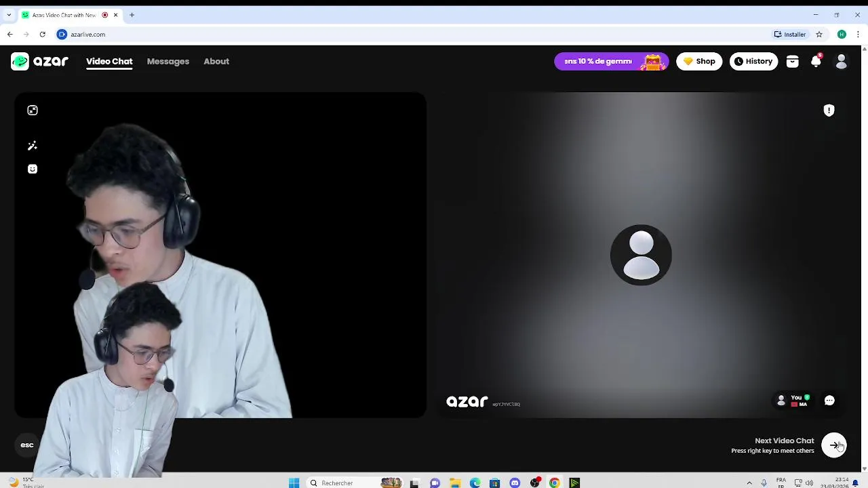Close the Azar Video Chat tab
This screenshot has height=488, width=868.
click(x=115, y=15)
